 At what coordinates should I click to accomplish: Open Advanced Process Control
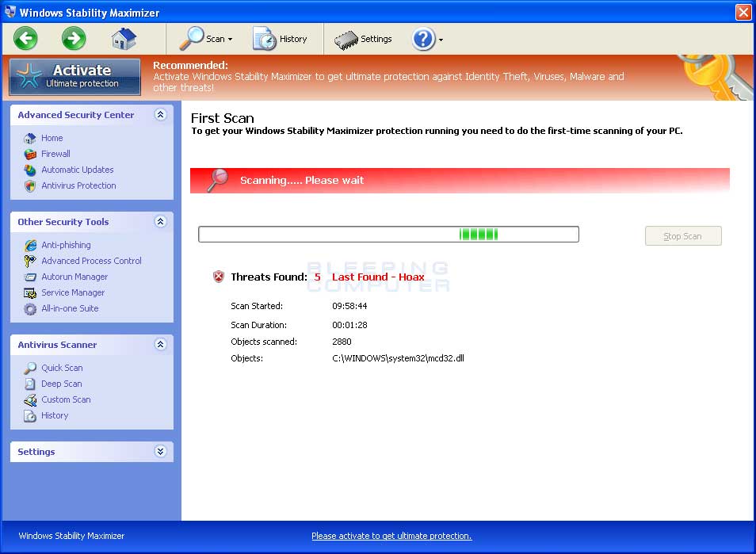tap(91, 261)
